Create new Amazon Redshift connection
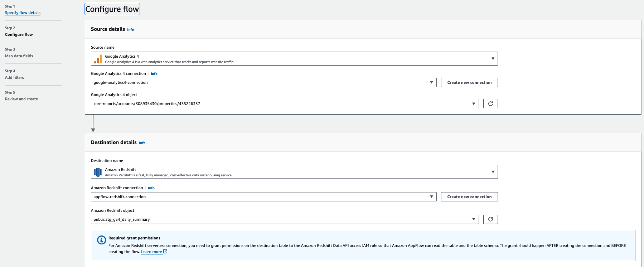Image resolution: width=644 pixels, height=267 pixels. coord(469,197)
